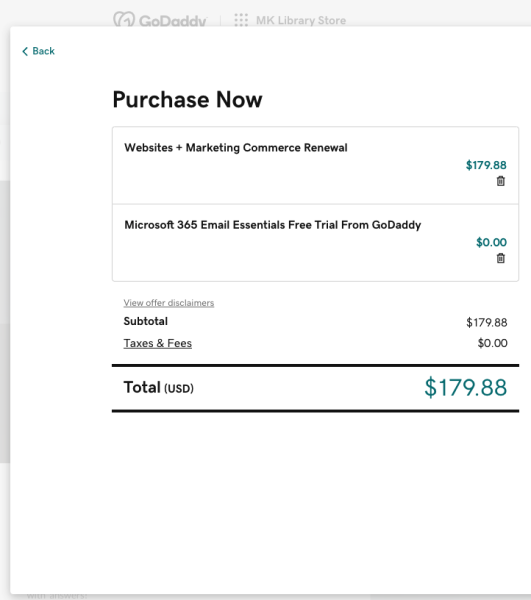This screenshot has height=600, width=531.
Task: Click MK Library Store header title
Action: (x=301, y=20)
